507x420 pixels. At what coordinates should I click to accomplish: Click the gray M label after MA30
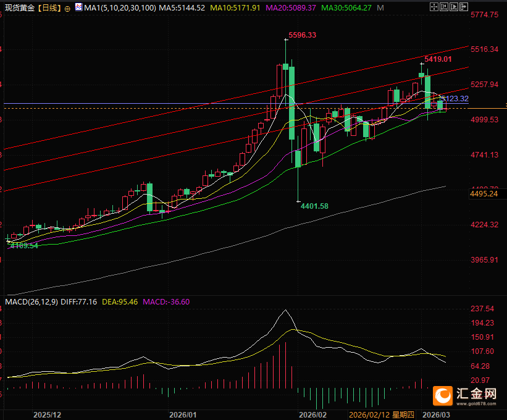coord(380,8)
